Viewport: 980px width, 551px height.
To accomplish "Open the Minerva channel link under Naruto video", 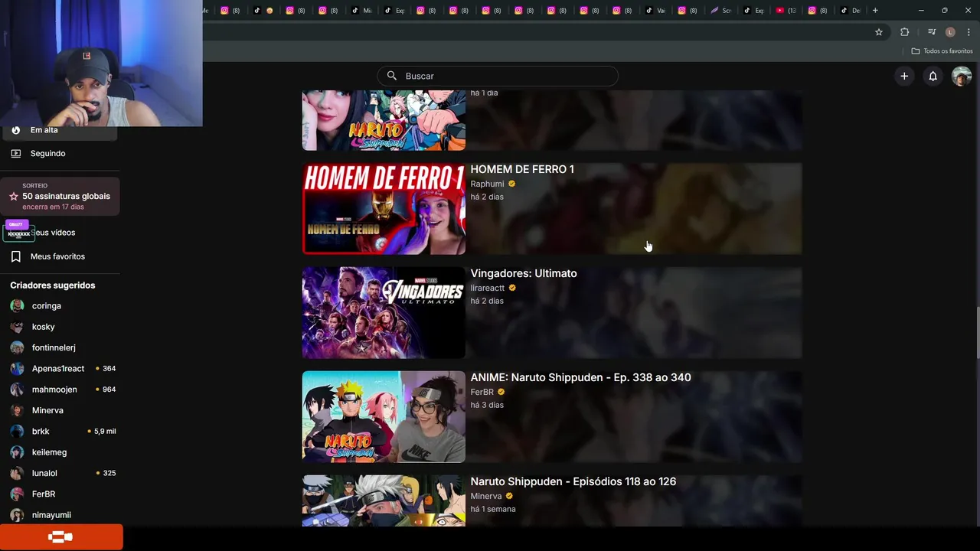I will 486,496.
